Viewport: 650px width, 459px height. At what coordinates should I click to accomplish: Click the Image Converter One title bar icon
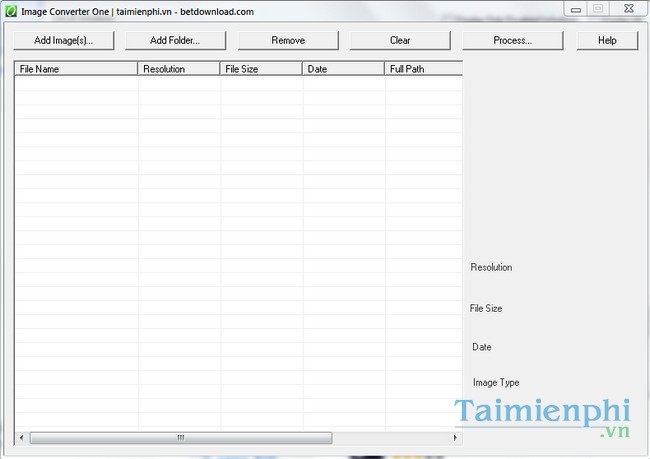[x=11, y=11]
